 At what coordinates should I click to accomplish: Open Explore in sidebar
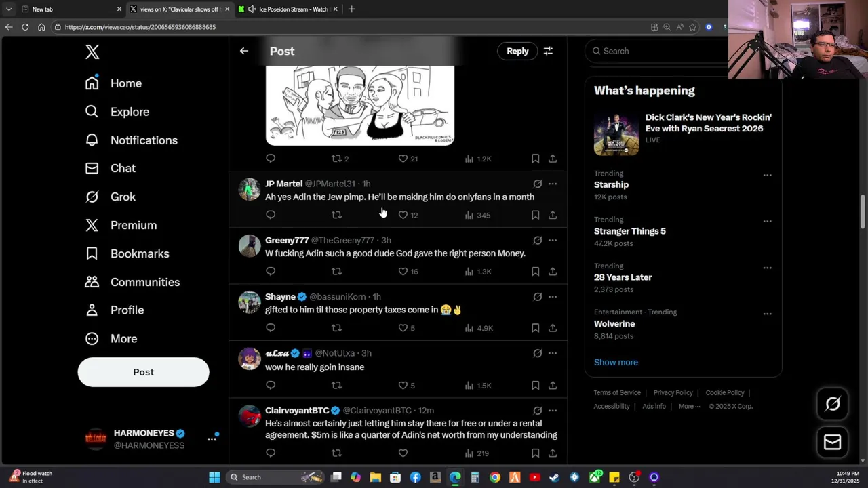click(x=117, y=112)
